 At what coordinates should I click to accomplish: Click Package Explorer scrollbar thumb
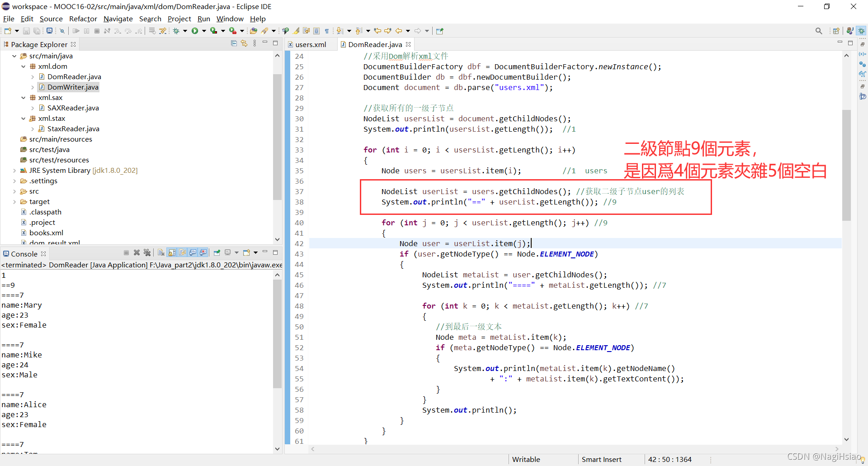[x=277, y=137]
